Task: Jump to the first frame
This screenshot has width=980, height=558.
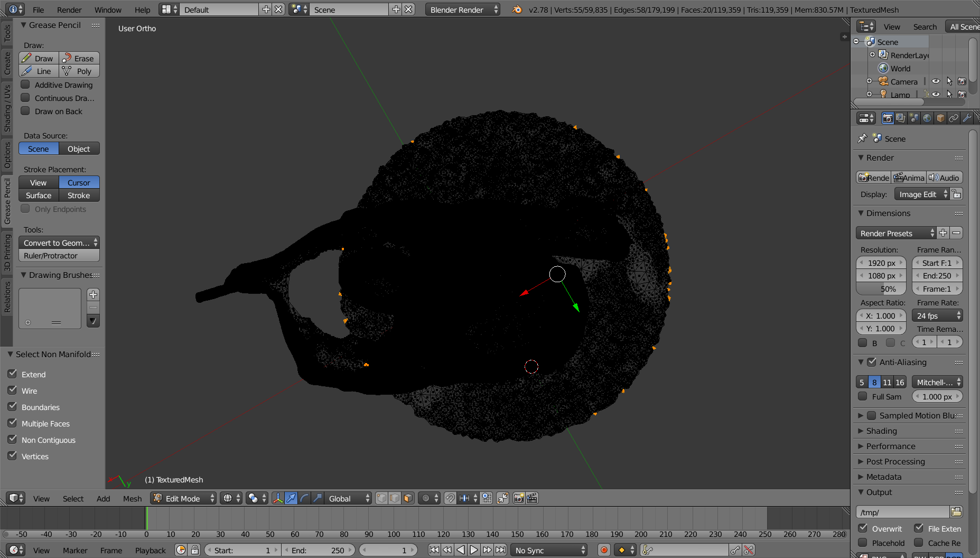Action: coord(434,550)
